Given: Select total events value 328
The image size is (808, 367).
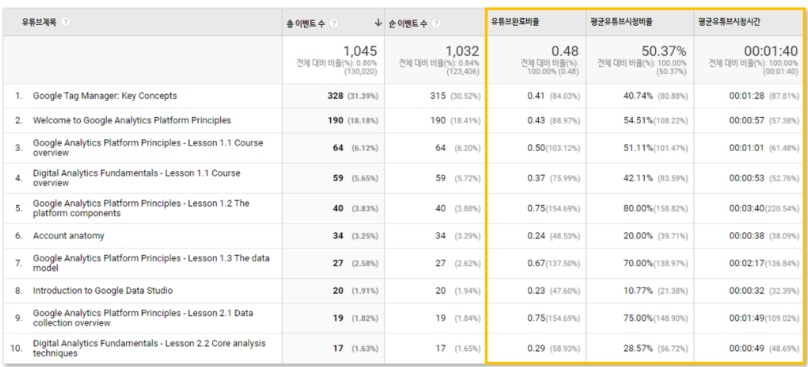Looking at the screenshot, I should tap(335, 96).
